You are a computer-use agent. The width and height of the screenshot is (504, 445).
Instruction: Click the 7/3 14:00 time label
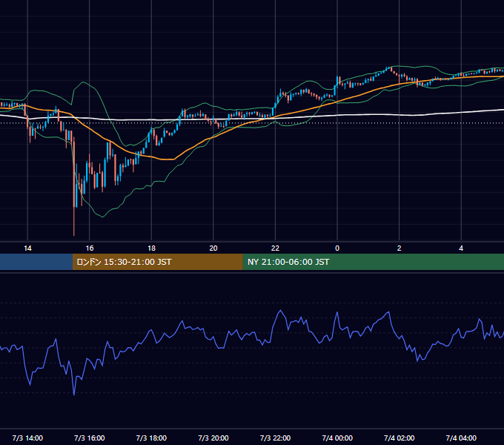[27, 438]
